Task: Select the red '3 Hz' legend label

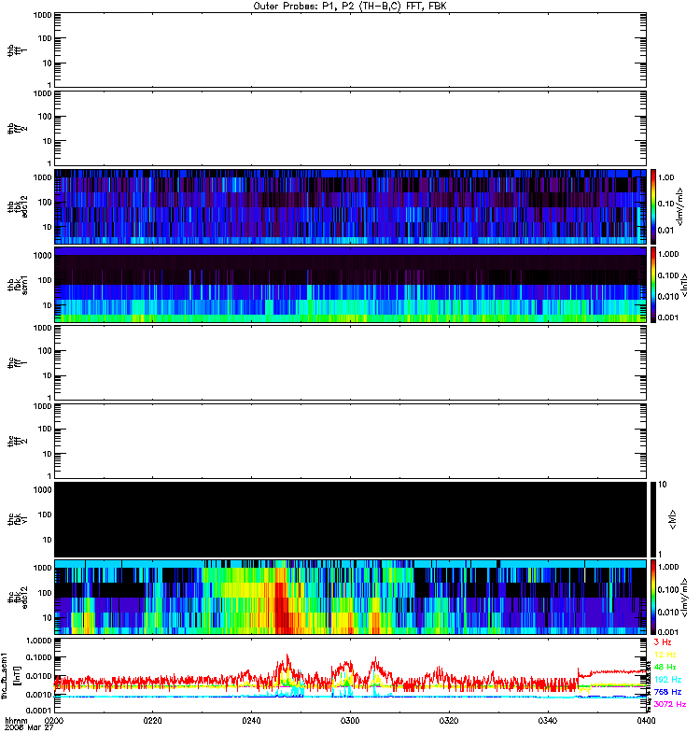Action: (663, 642)
